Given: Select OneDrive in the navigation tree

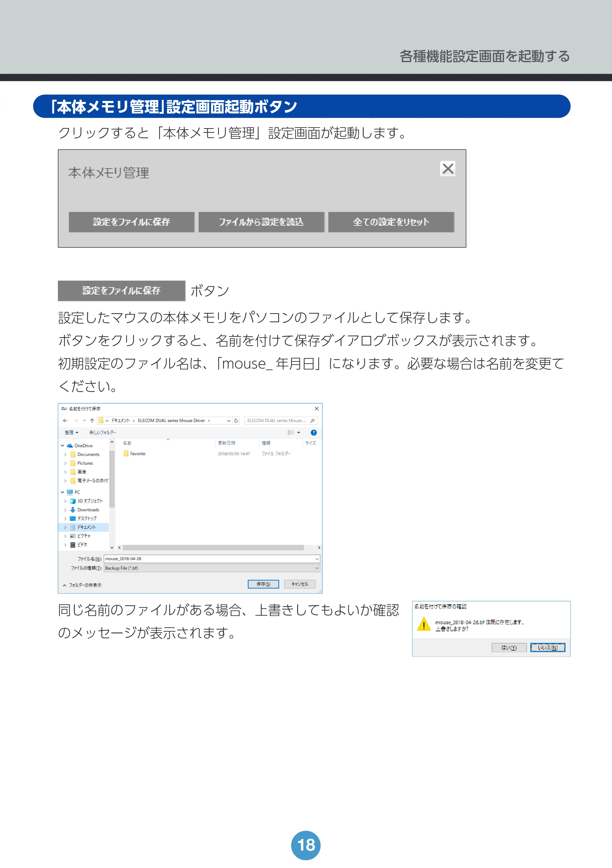Looking at the screenshot, I should click(83, 446).
